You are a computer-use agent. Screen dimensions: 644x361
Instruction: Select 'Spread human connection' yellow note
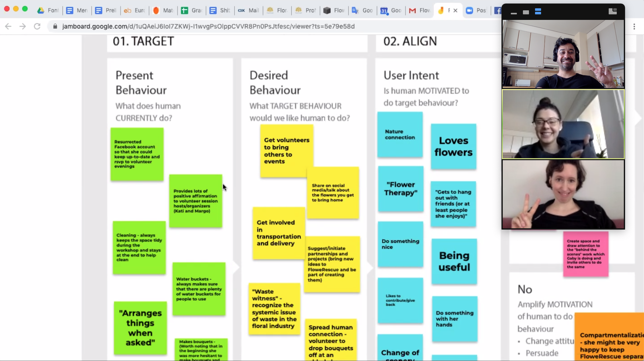pos(331,340)
